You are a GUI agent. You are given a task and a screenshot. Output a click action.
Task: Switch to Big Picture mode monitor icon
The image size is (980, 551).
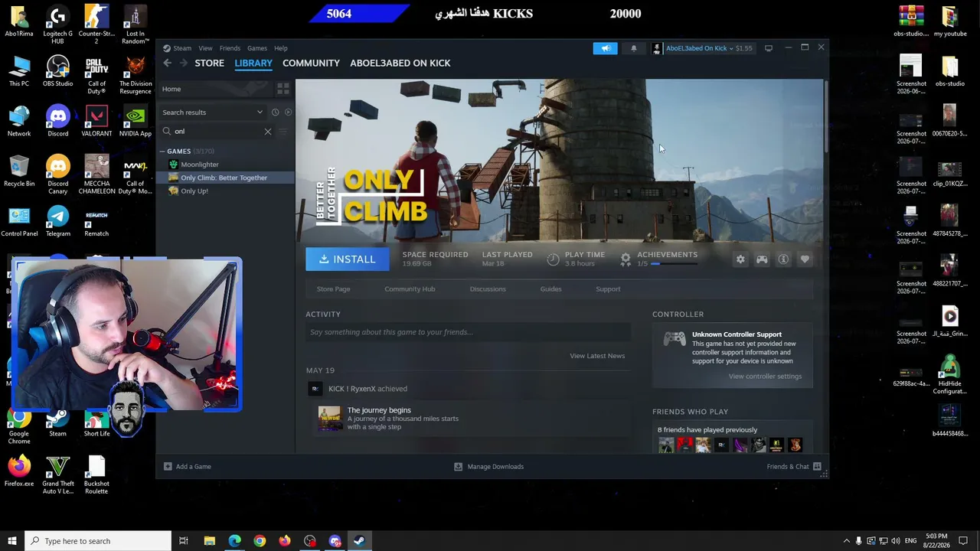click(x=769, y=48)
